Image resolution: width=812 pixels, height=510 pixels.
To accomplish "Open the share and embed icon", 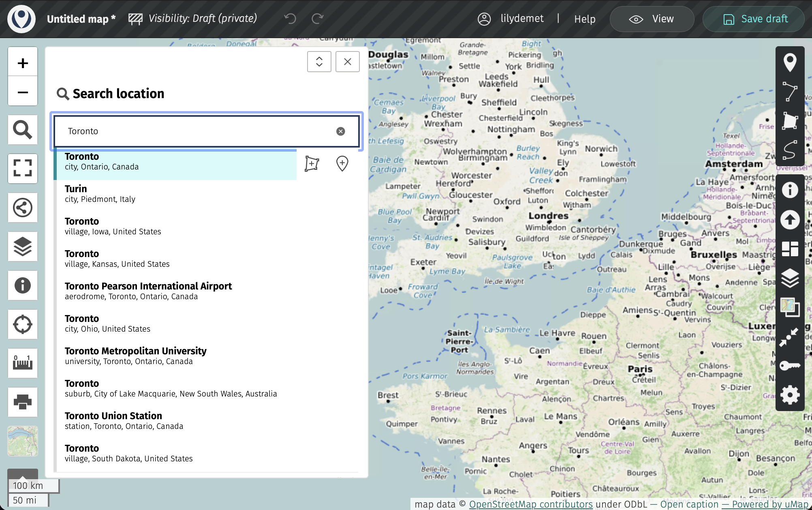I will (x=23, y=208).
